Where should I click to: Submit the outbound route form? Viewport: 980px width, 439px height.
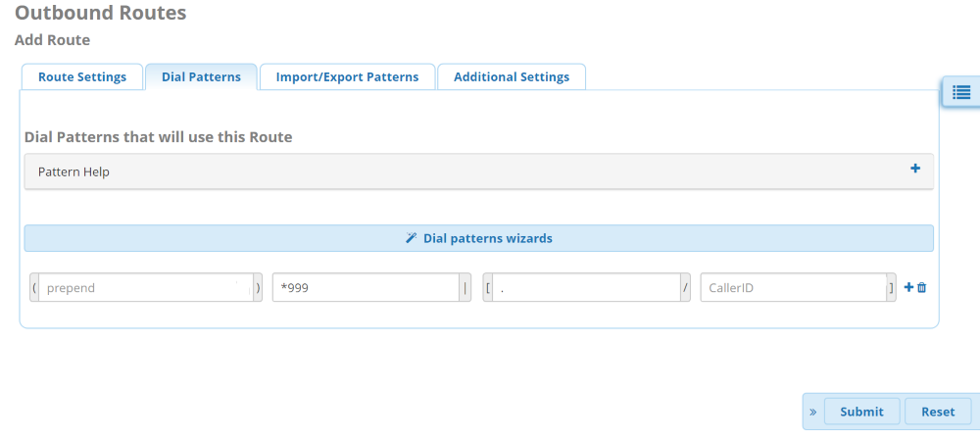pyautogui.click(x=861, y=412)
